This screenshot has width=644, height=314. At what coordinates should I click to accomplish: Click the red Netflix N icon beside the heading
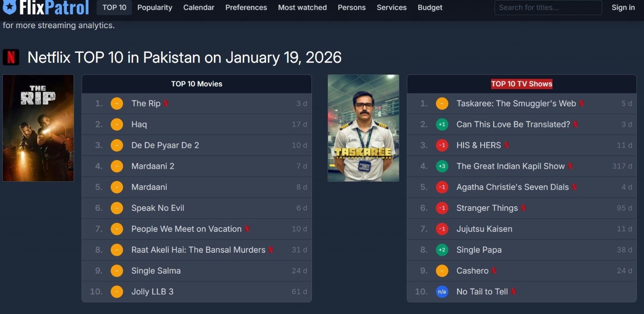click(x=11, y=57)
